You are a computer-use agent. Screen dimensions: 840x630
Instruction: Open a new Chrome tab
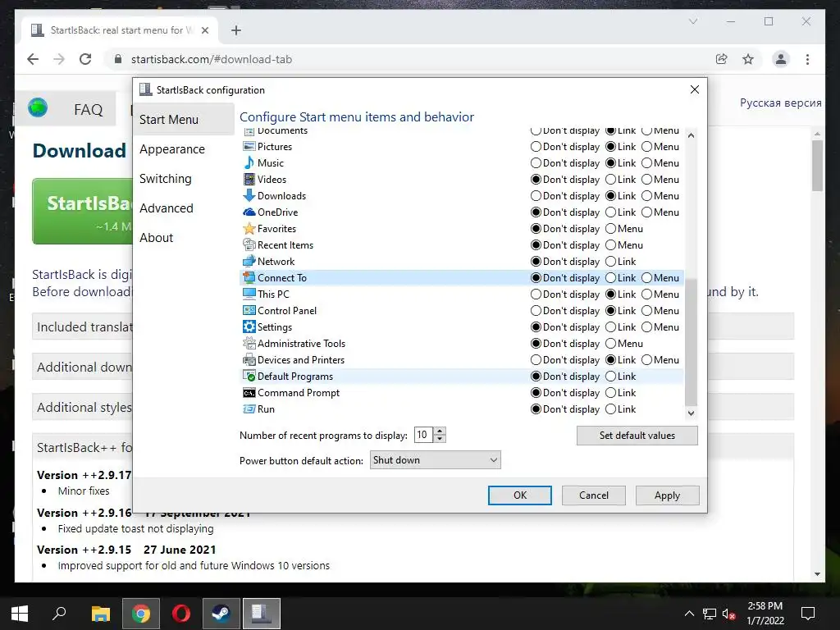coord(235,30)
